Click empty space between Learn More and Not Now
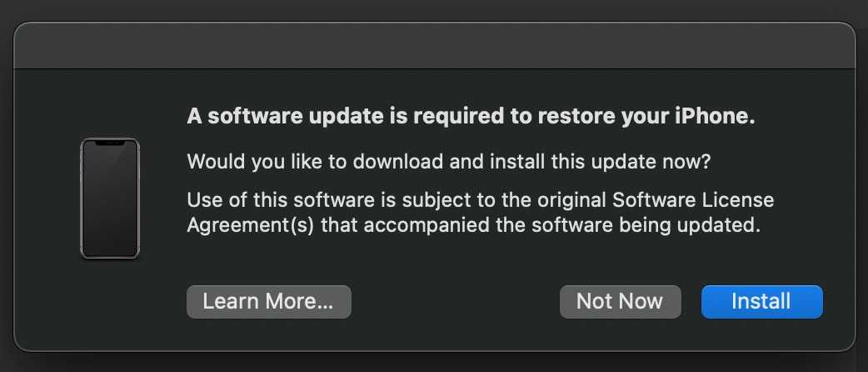The height and width of the screenshot is (372, 868). [x=454, y=301]
